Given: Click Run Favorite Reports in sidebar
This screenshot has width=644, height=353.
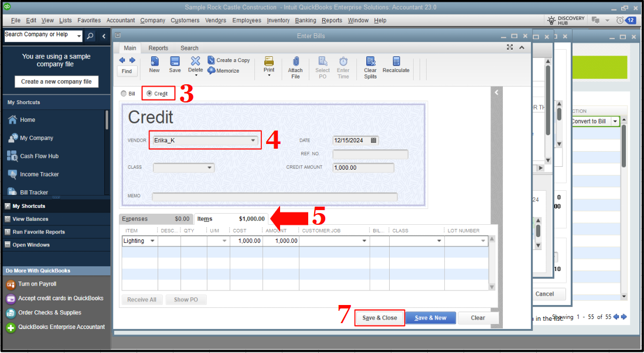Looking at the screenshot, I should 39,232.
